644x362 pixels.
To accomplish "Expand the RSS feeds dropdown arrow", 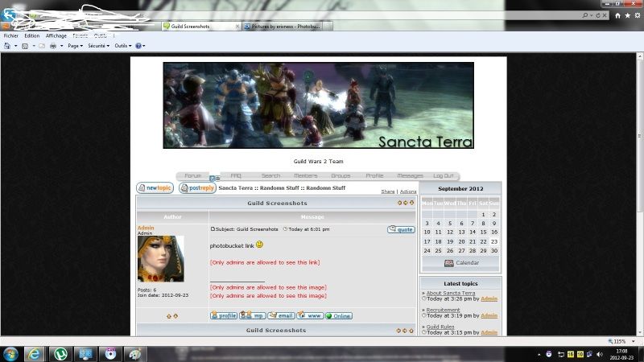I will tap(34, 46).
